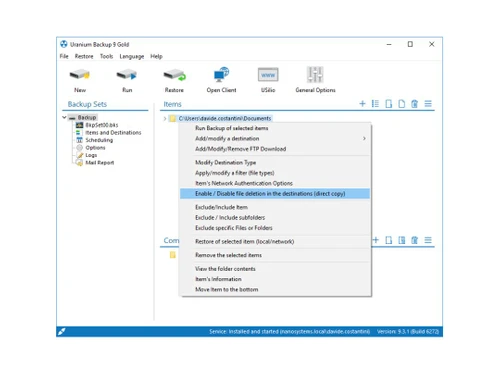Choose Exclude specific Files or Folders

(275, 228)
